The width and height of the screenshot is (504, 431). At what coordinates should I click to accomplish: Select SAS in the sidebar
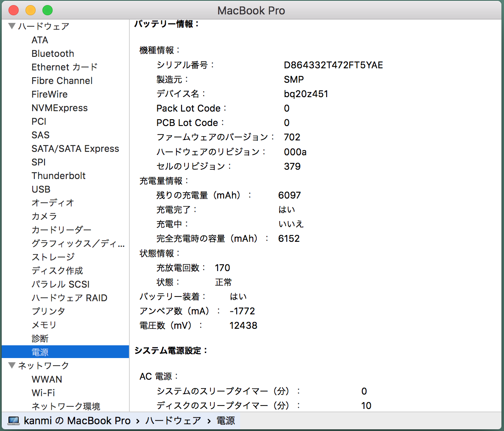coord(40,134)
